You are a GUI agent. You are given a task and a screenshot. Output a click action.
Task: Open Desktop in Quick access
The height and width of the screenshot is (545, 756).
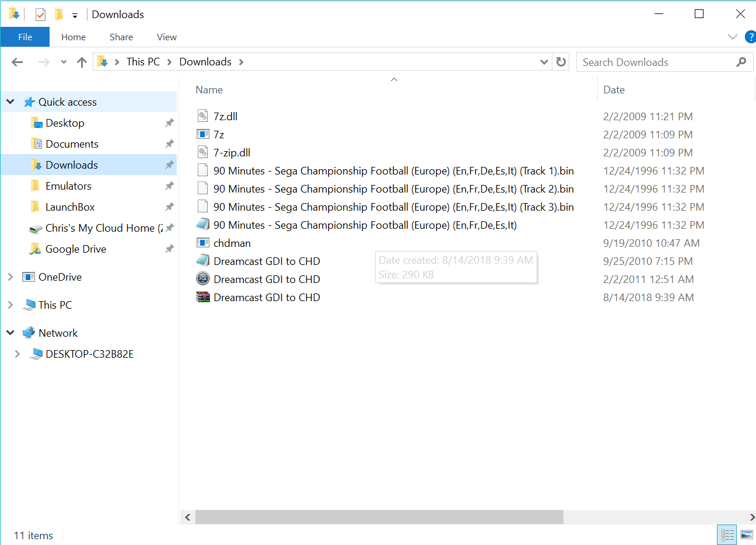[x=65, y=123]
